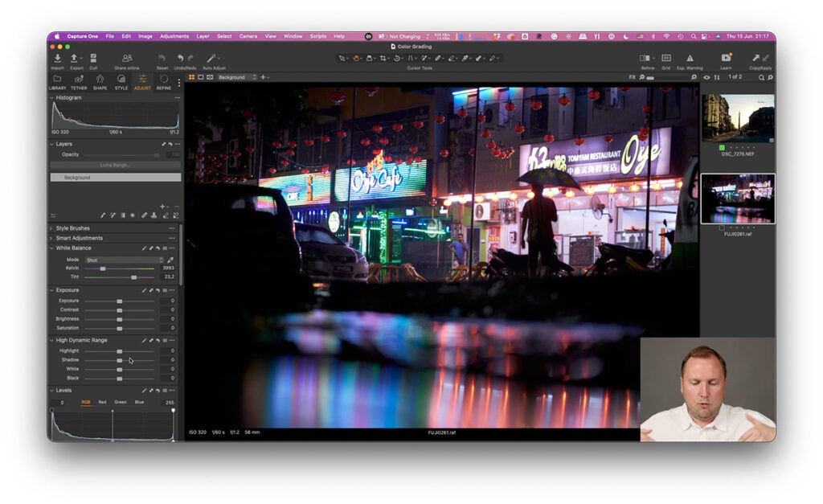Click the Export icon in the toolbar
The height and width of the screenshot is (504, 823).
coord(75,58)
